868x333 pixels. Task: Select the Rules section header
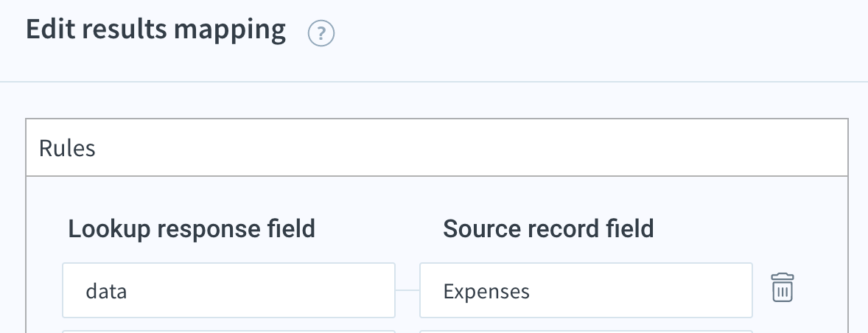(x=437, y=147)
